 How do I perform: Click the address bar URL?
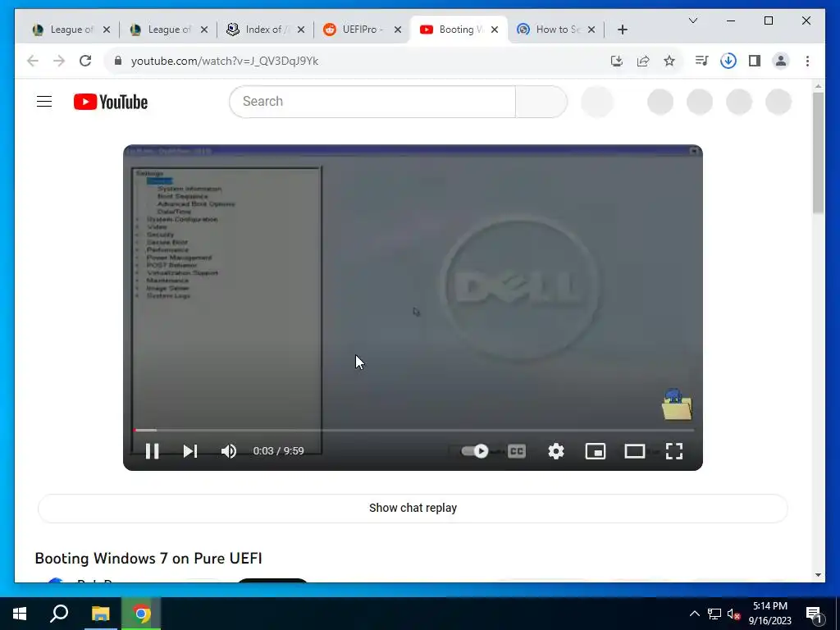[225, 61]
